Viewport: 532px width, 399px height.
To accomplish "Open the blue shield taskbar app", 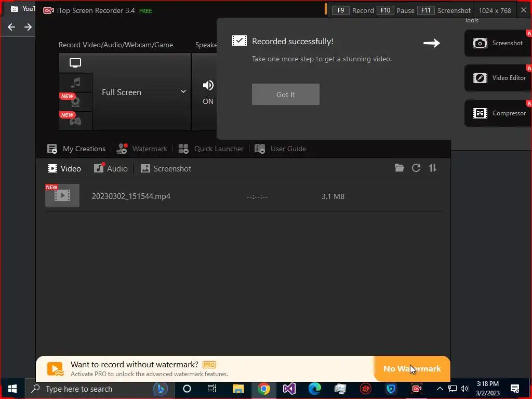I will coord(391,389).
